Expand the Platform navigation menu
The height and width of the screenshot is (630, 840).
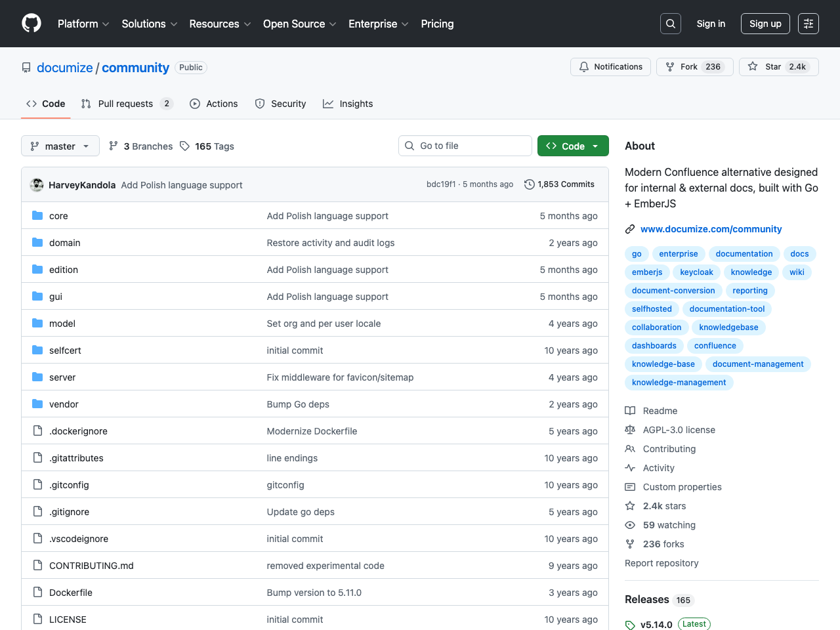click(83, 24)
